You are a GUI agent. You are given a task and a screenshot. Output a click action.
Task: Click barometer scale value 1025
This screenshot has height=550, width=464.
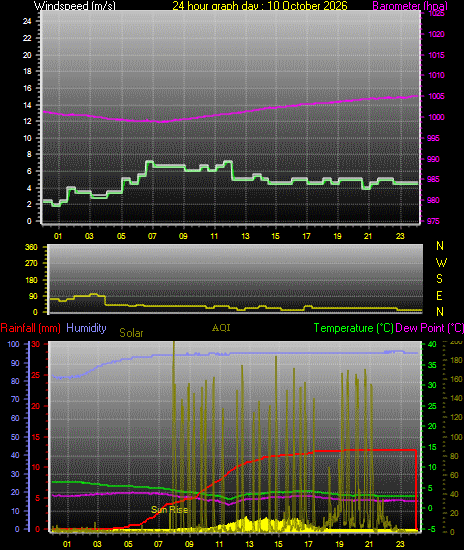pos(436,14)
